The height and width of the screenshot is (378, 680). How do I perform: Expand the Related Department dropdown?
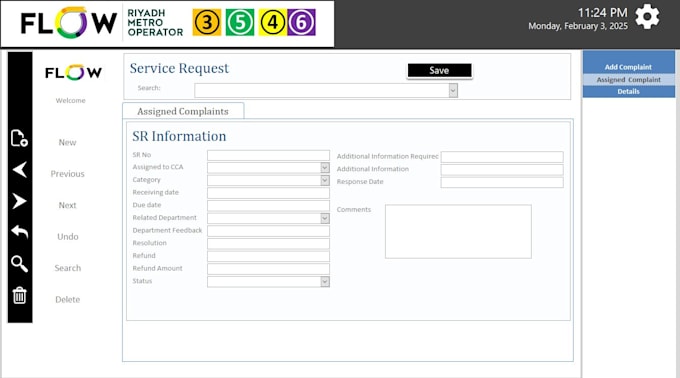coord(324,218)
